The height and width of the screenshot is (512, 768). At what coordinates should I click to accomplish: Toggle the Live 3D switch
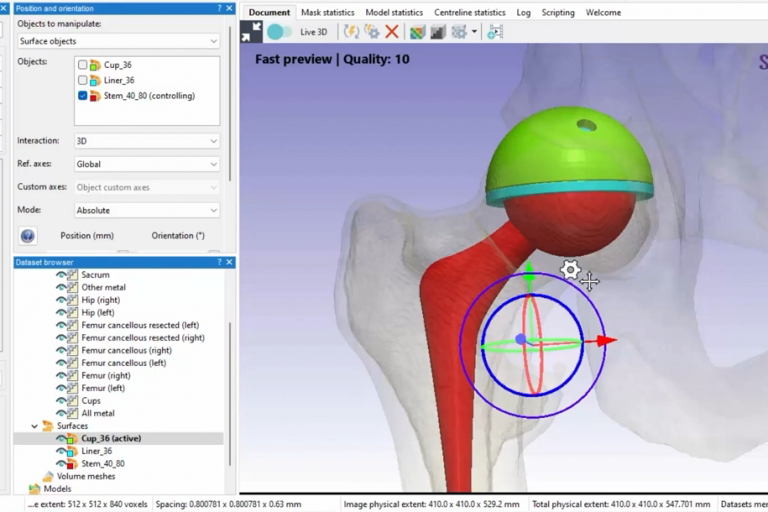[x=280, y=32]
